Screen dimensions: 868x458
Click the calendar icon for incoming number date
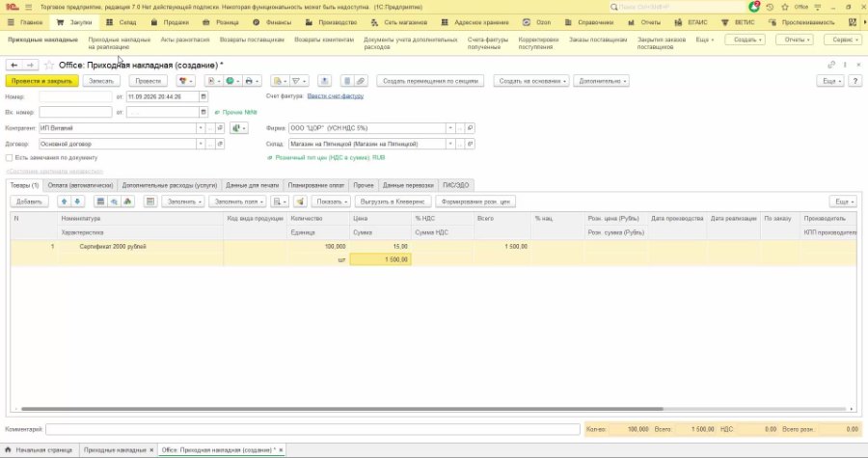[x=203, y=112]
